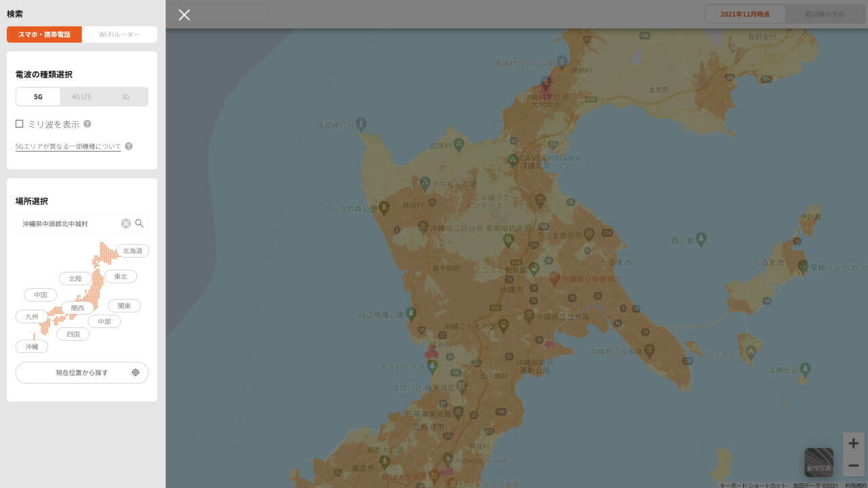Open the 5Gエリアが異なる一部機種について link
This screenshot has height=488, width=868.
68,146
